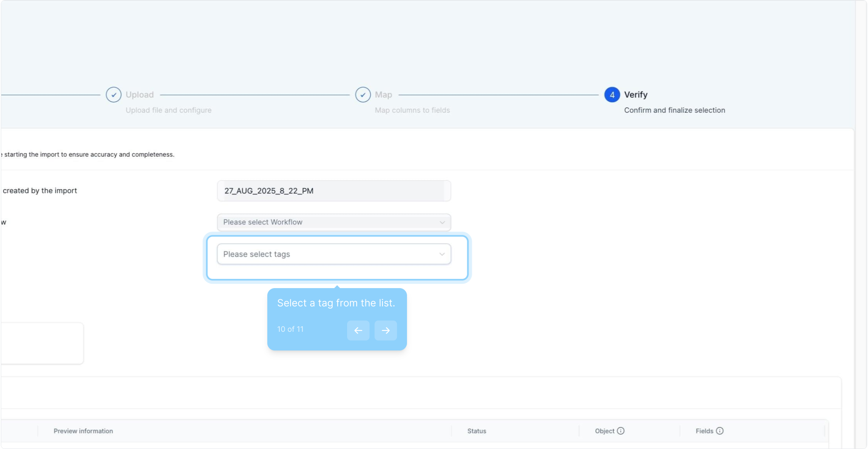Screen dimensions: 868x449
Task: Select the Verify step title
Action: click(x=636, y=95)
